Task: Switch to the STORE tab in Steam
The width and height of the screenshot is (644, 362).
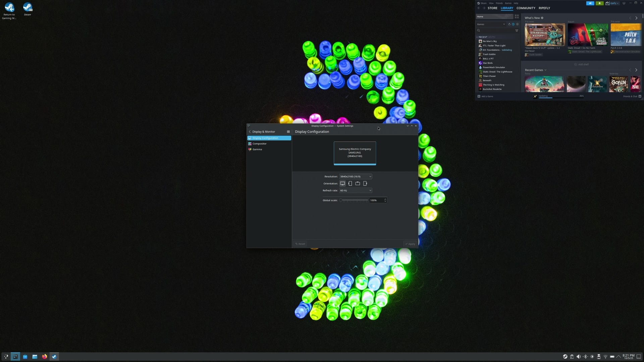Action: click(x=492, y=8)
